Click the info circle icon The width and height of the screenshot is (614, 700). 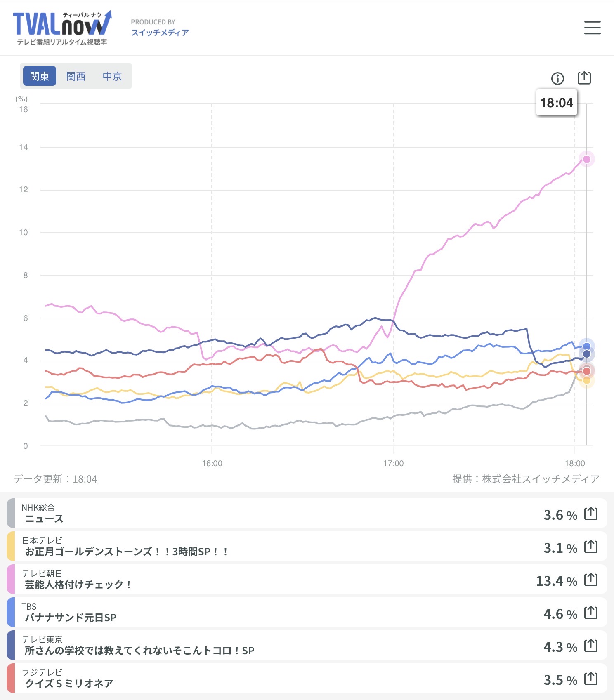pyautogui.click(x=557, y=78)
